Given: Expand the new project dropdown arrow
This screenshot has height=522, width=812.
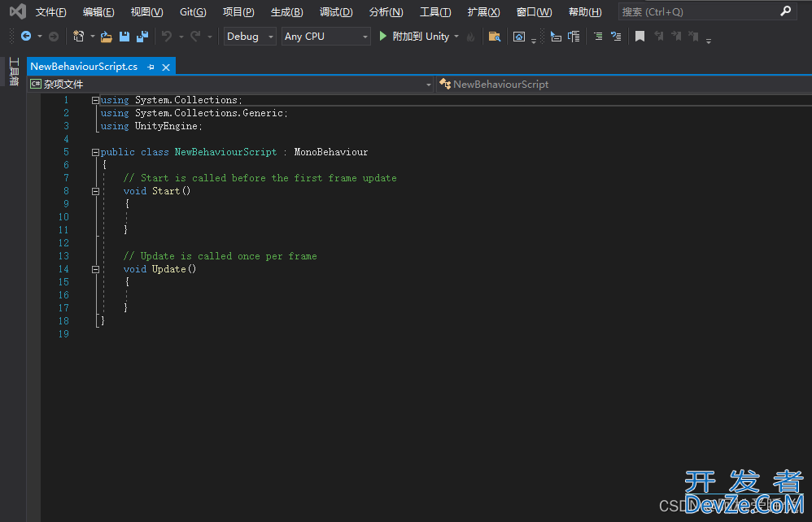Looking at the screenshot, I should [x=93, y=37].
